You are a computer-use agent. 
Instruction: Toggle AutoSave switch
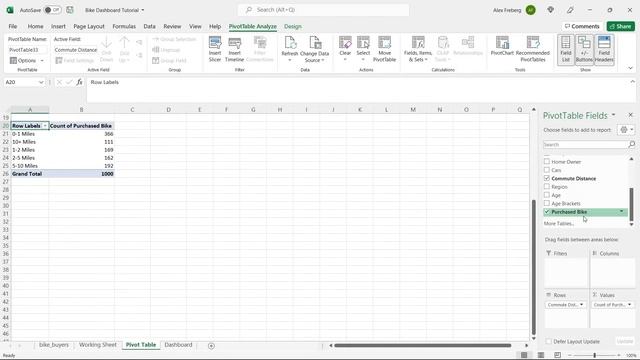(x=53, y=10)
